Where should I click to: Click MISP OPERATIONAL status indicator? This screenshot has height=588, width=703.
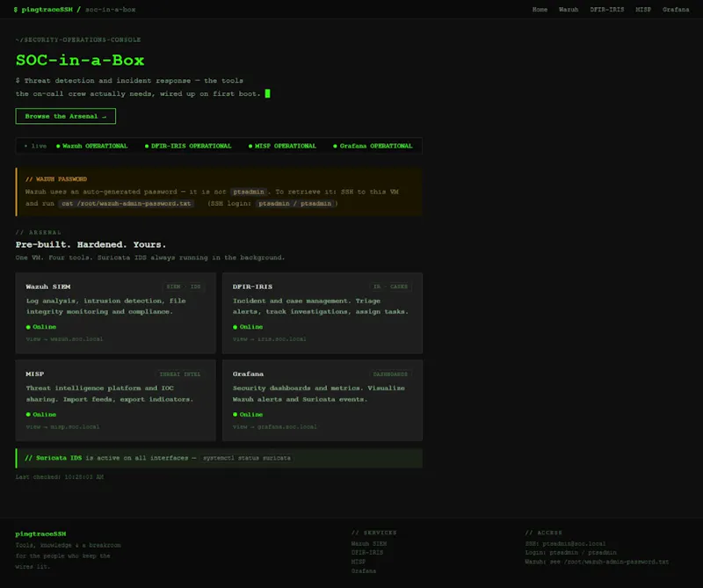[x=282, y=146]
